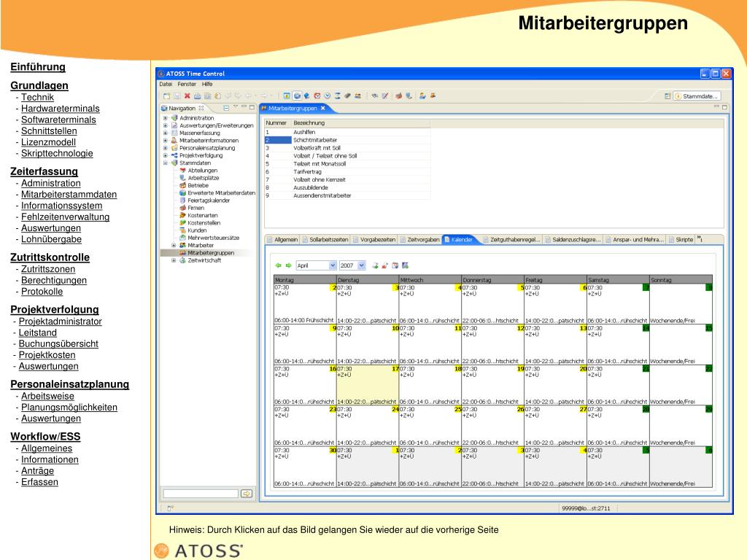Go to previous month with green left arrow
Screen dimensions: 747x560
coord(279,265)
